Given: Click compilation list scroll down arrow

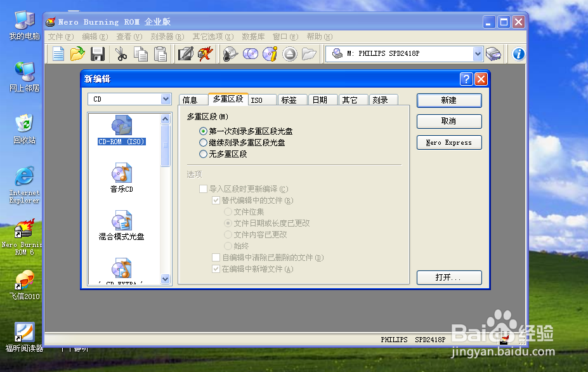Looking at the screenshot, I should click(x=166, y=279).
